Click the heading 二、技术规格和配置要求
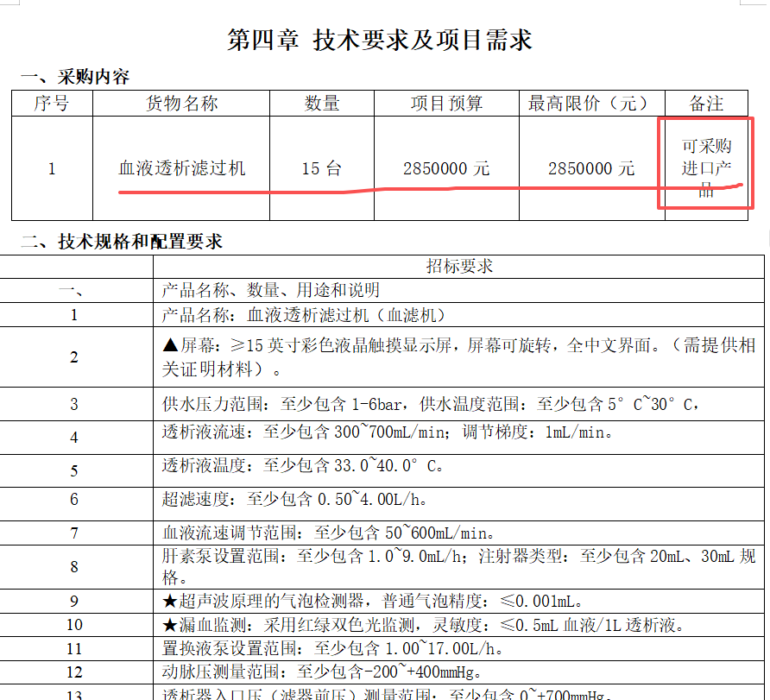 pyautogui.click(x=122, y=241)
